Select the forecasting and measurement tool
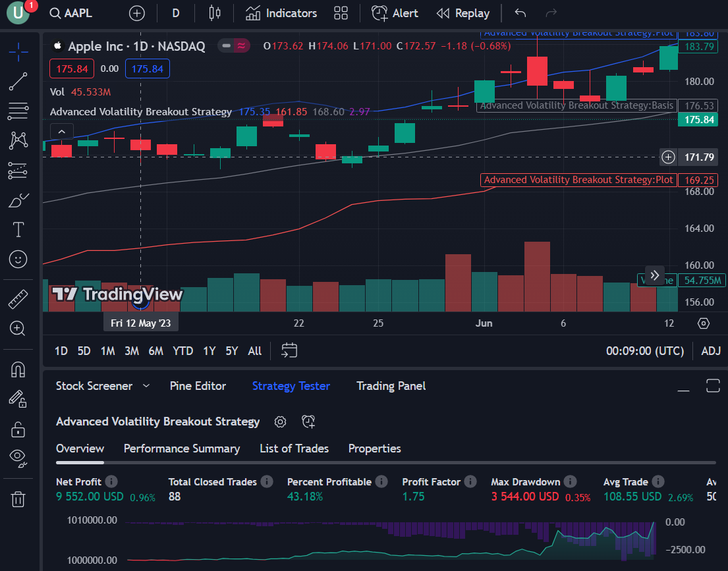The height and width of the screenshot is (571, 728). 18,171
